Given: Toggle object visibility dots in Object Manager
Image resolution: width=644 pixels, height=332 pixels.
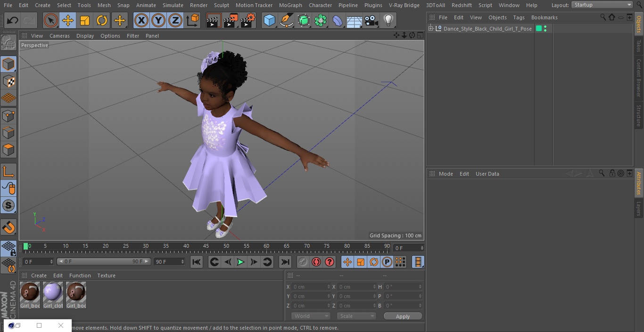Looking at the screenshot, I should (x=545, y=29).
